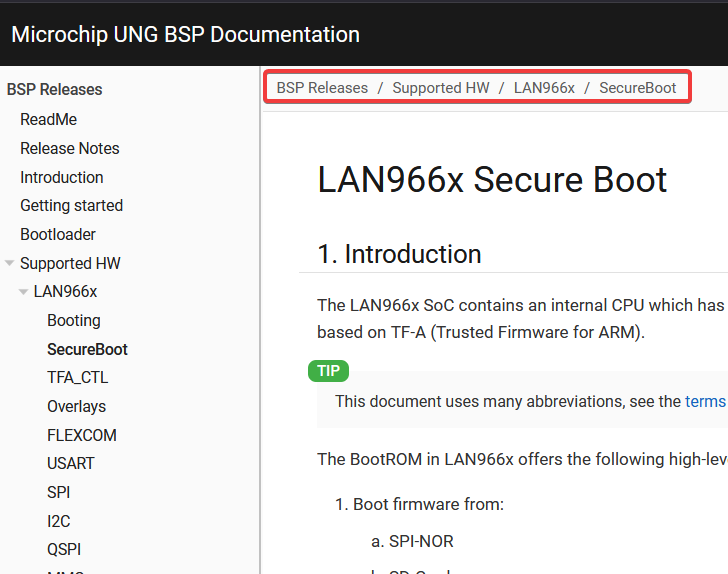Open Release Notes page
Screen dimensions: 728x574
coord(69,148)
